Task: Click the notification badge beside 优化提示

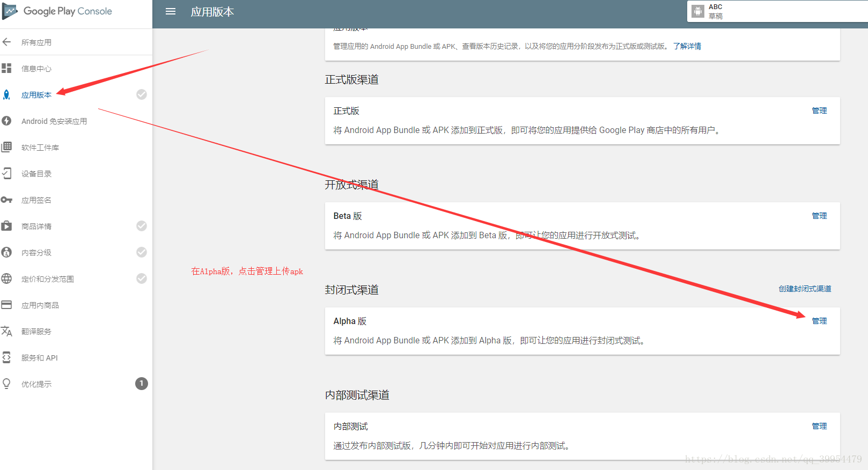Action: 142,384
